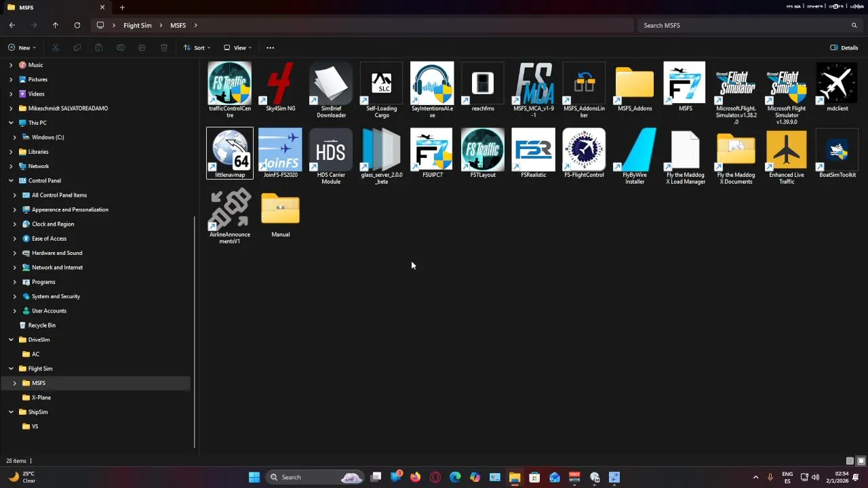The width and height of the screenshot is (868, 488).
Task: Open the MSFS_AddonsLinker shortcut
Action: [584, 89]
